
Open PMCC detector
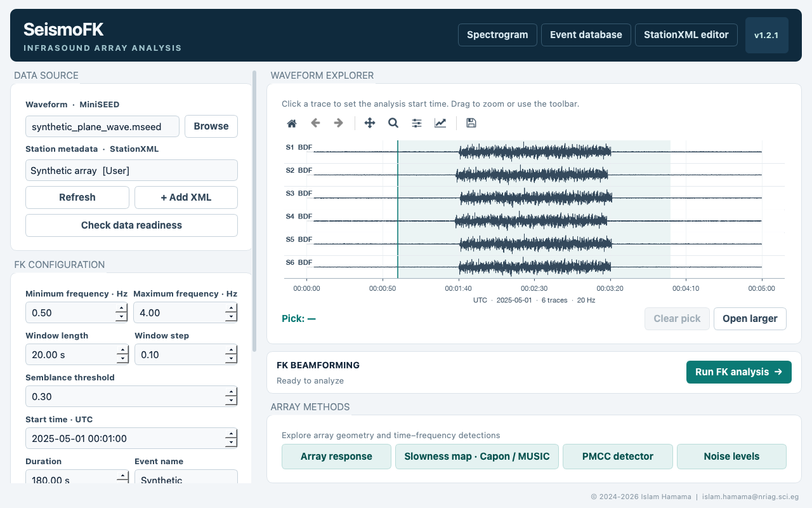click(618, 457)
